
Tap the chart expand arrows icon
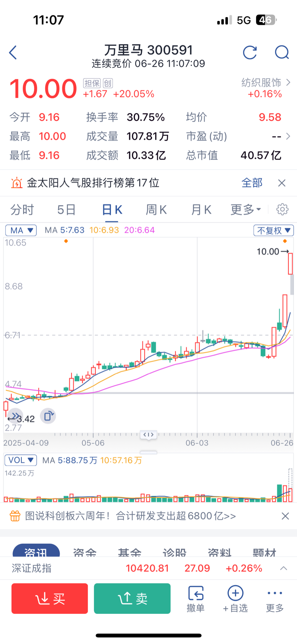click(15, 416)
